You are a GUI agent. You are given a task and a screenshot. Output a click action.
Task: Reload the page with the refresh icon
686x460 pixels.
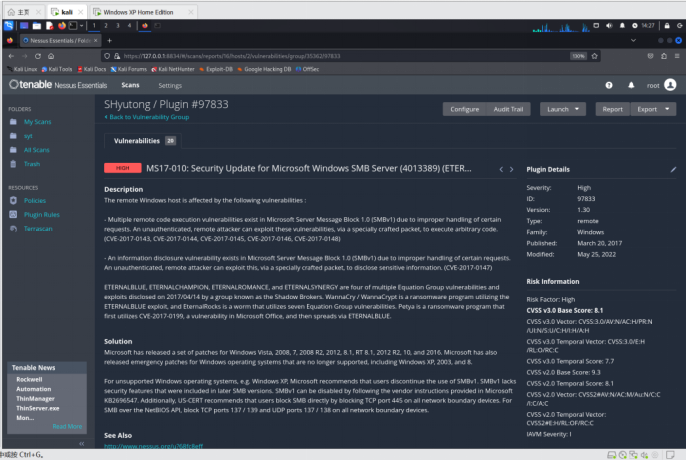pyautogui.click(x=38, y=56)
